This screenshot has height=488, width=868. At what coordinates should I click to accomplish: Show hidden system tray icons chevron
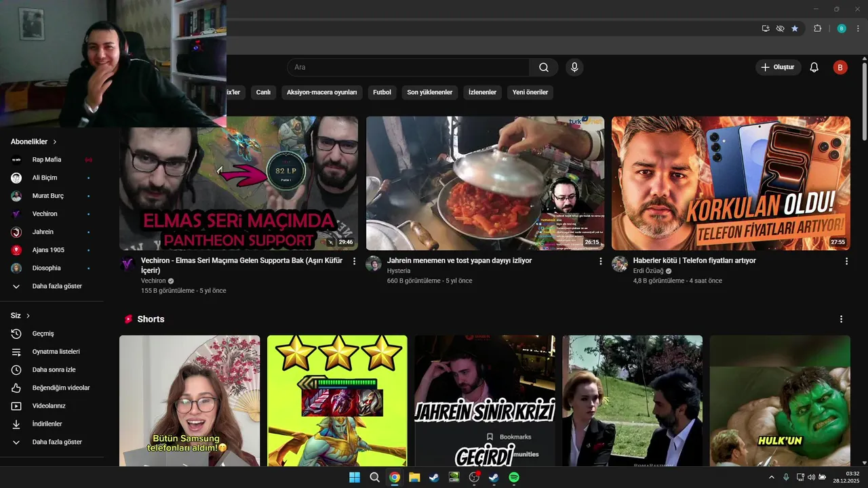(x=771, y=477)
